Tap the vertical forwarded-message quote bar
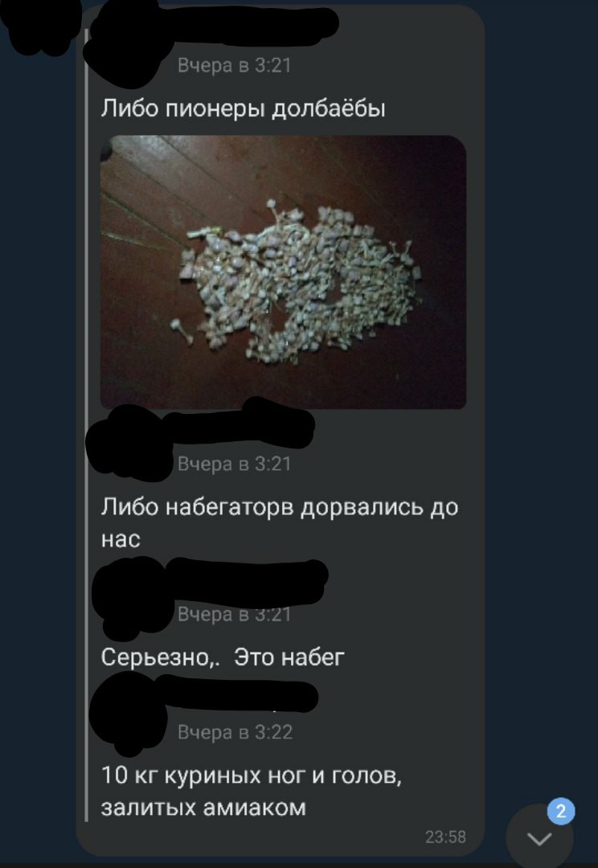 (86, 426)
